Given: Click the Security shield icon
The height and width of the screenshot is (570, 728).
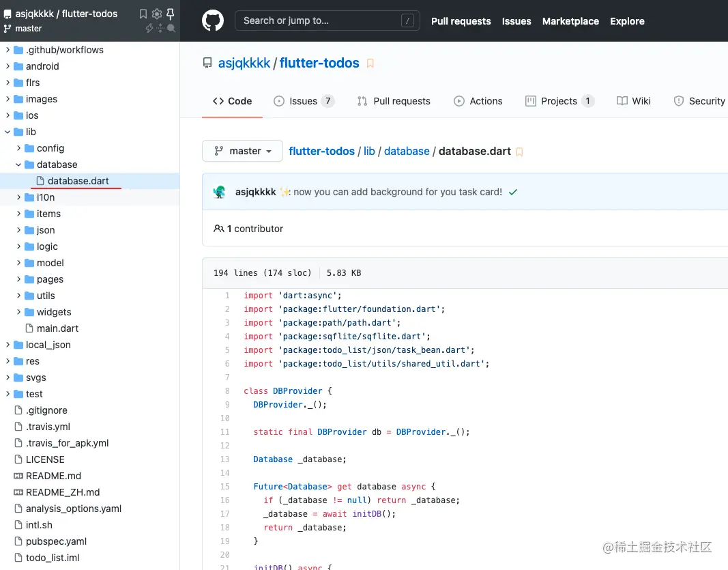Looking at the screenshot, I should [679, 101].
